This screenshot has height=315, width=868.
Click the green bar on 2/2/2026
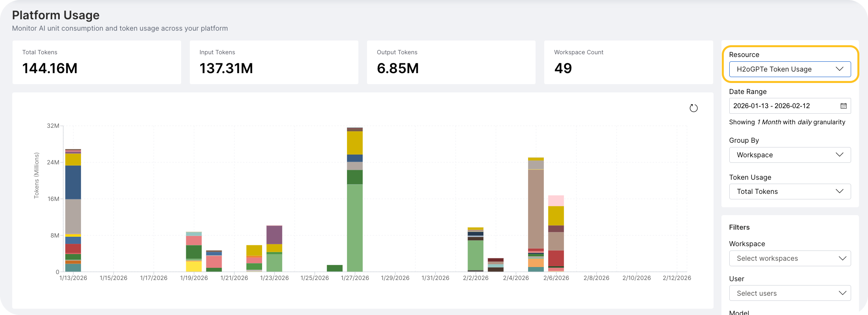click(475, 255)
